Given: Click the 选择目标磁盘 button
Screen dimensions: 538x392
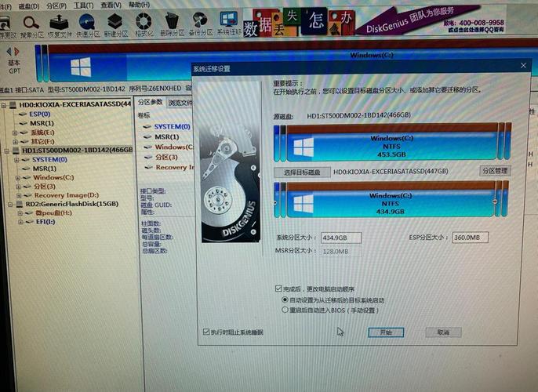Looking at the screenshot, I should (302, 172).
